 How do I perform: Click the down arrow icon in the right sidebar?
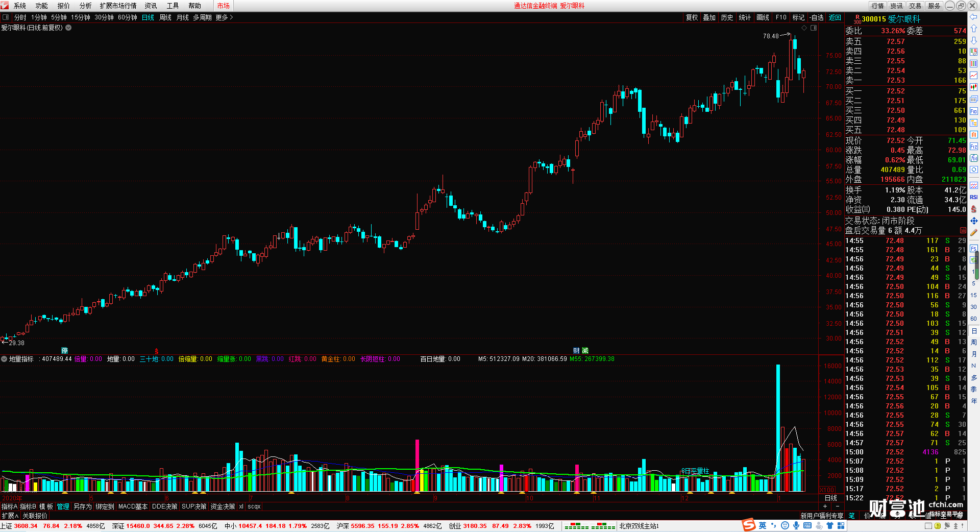(973, 40)
